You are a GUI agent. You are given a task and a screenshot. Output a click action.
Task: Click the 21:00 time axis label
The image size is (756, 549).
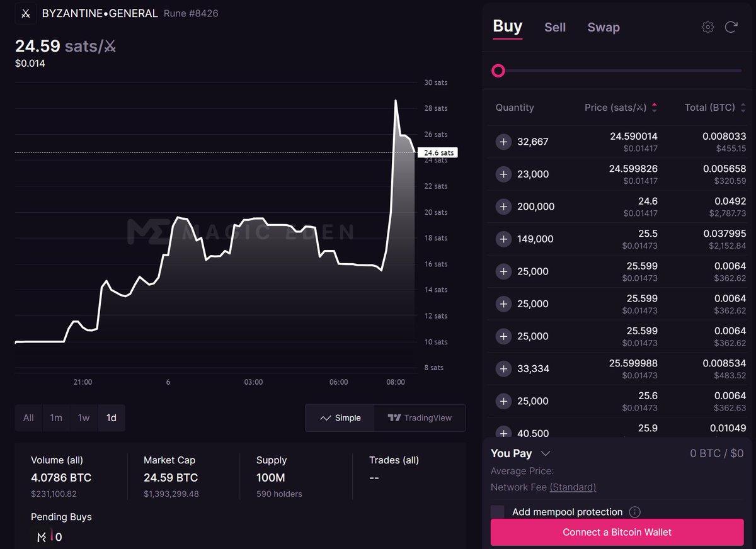[x=83, y=382]
